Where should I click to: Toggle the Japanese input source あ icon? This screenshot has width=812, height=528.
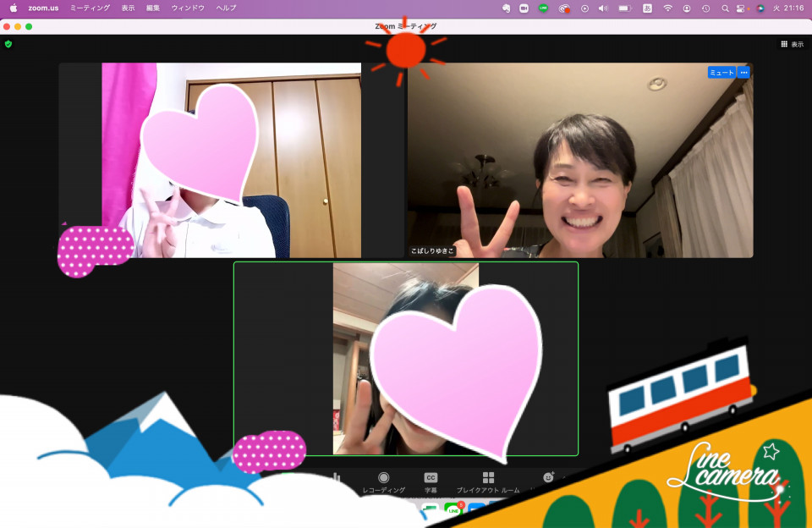click(647, 8)
